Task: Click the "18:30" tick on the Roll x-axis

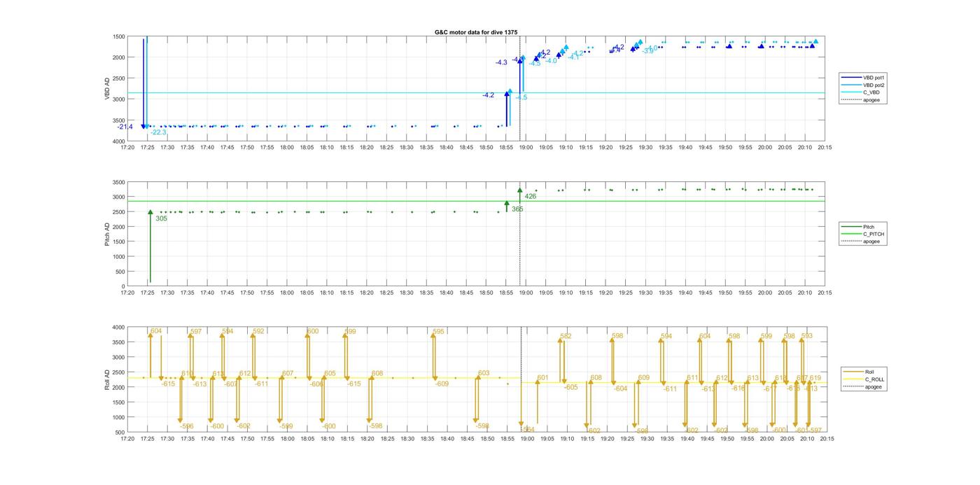Action: (407, 439)
